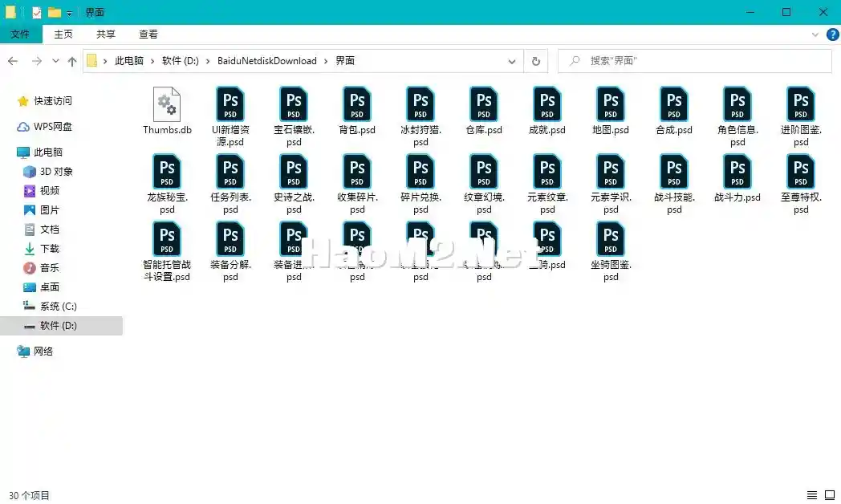Select the 仓库.psd file icon

tap(484, 104)
